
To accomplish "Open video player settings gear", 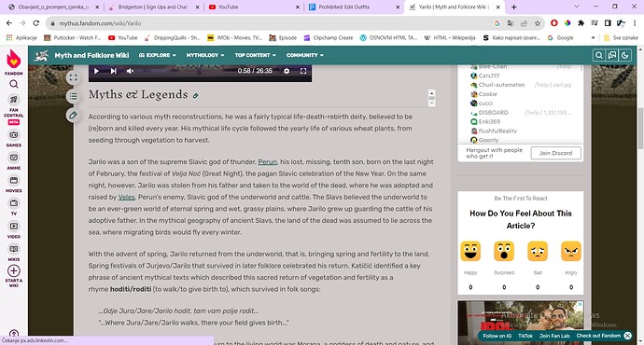I will 287,71.
